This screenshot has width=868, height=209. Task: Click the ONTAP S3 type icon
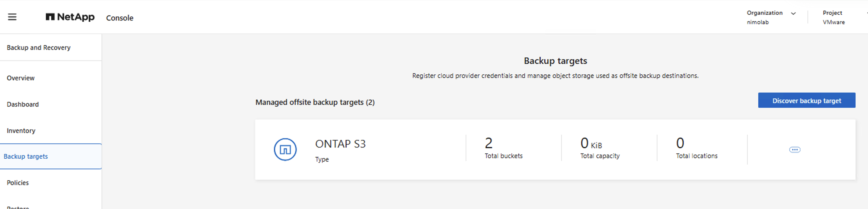[x=285, y=149]
